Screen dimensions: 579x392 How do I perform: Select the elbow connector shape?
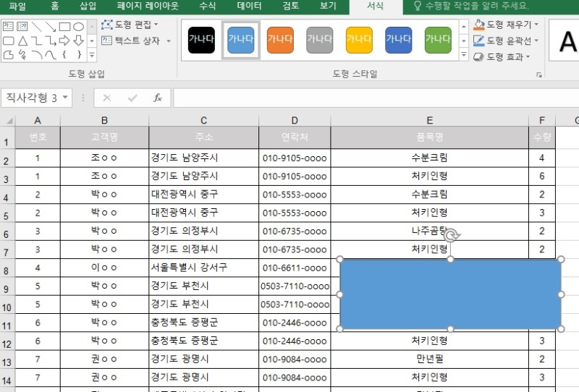(36, 41)
